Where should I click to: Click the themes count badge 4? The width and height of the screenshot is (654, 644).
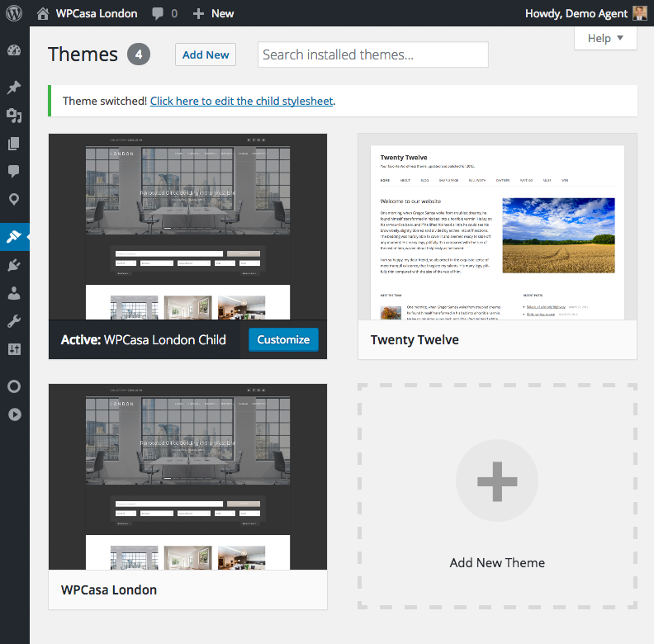coord(139,54)
